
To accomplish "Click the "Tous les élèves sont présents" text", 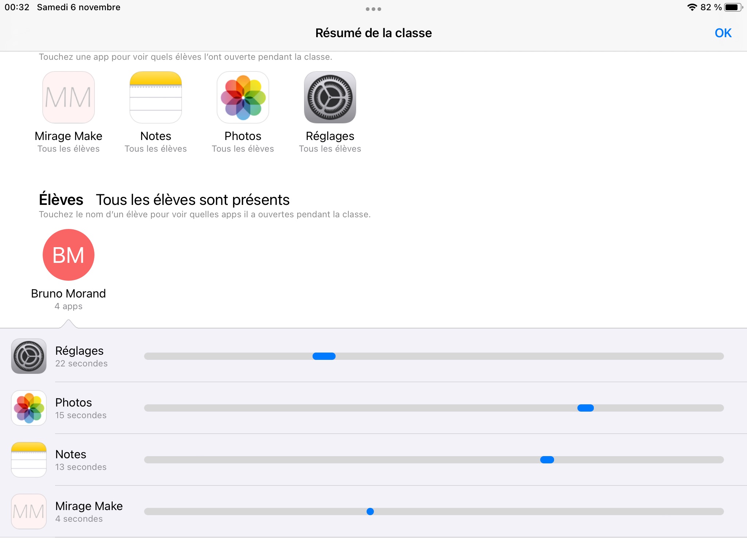I will coord(193,200).
